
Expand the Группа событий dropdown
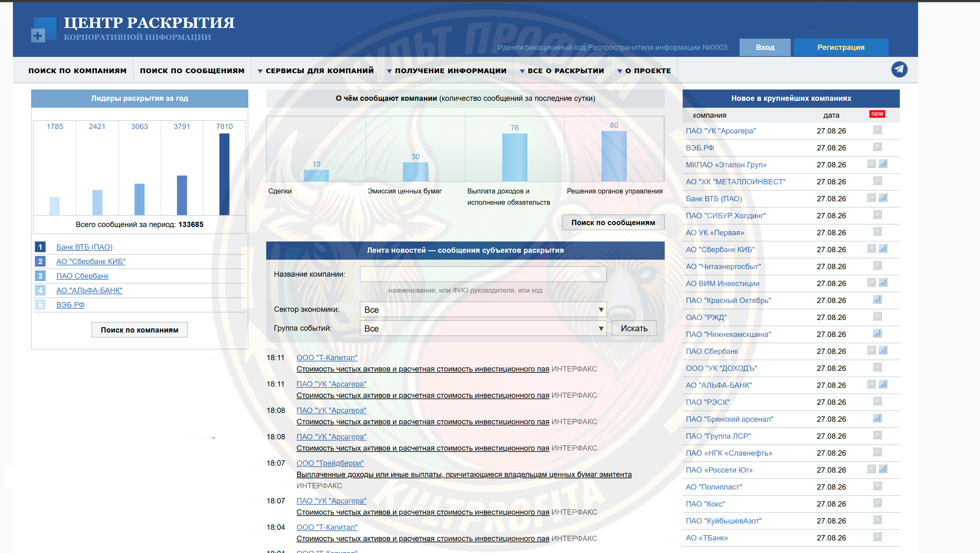coord(483,328)
